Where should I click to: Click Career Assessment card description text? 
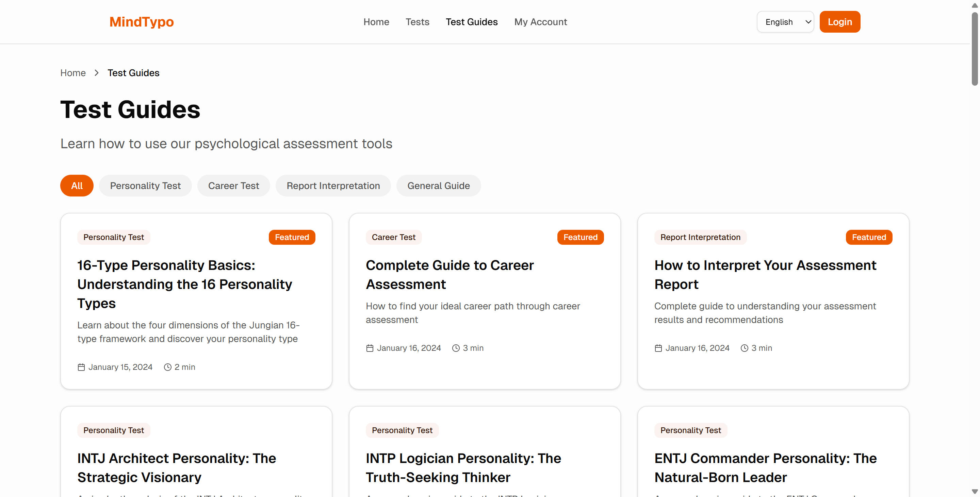473,313
